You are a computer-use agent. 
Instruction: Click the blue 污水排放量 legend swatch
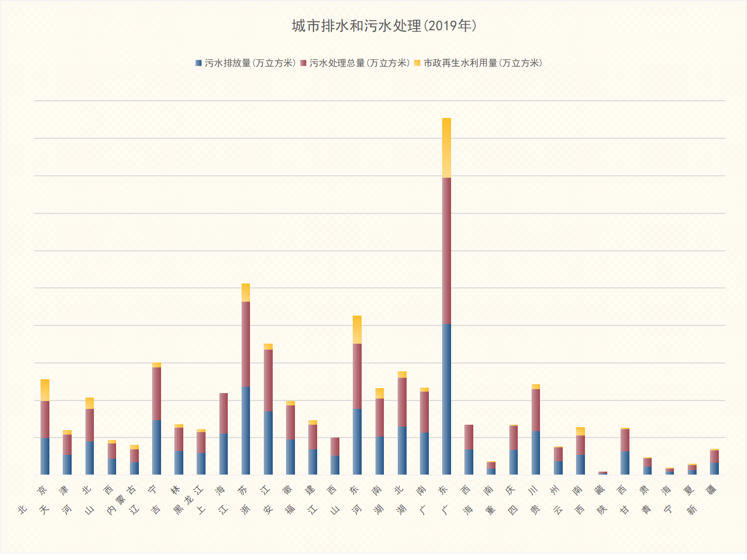click(x=199, y=63)
